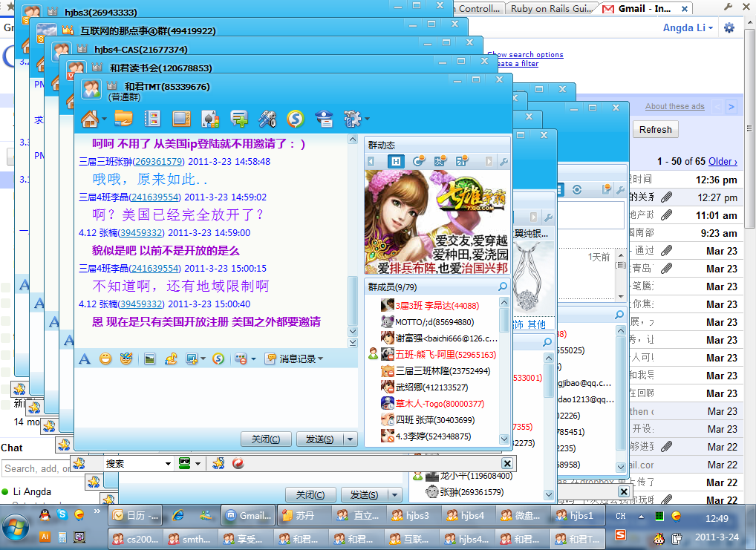Expand the send button options arrow
756x550 pixels.
[x=351, y=439]
